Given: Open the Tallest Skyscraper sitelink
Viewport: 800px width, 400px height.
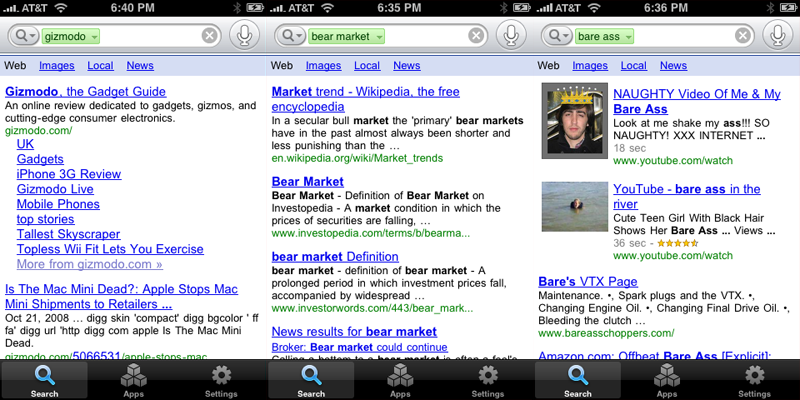Looking at the screenshot, I should click(68, 234).
